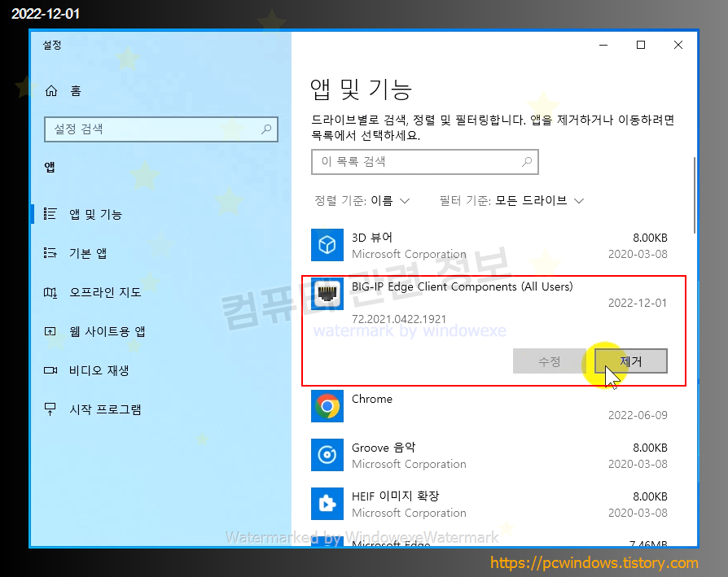Open 오프라인 지도 sidebar menu item
The height and width of the screenshot is (577, 728).
coord(161,292)
